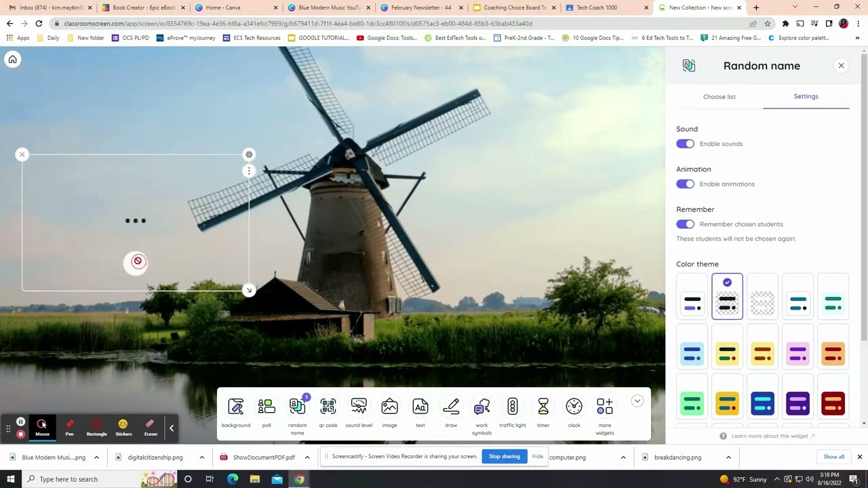The width and height of the screenshot is (868, 488).
Task: Open Screencastify Stickers
Action: tap(123, 428)
